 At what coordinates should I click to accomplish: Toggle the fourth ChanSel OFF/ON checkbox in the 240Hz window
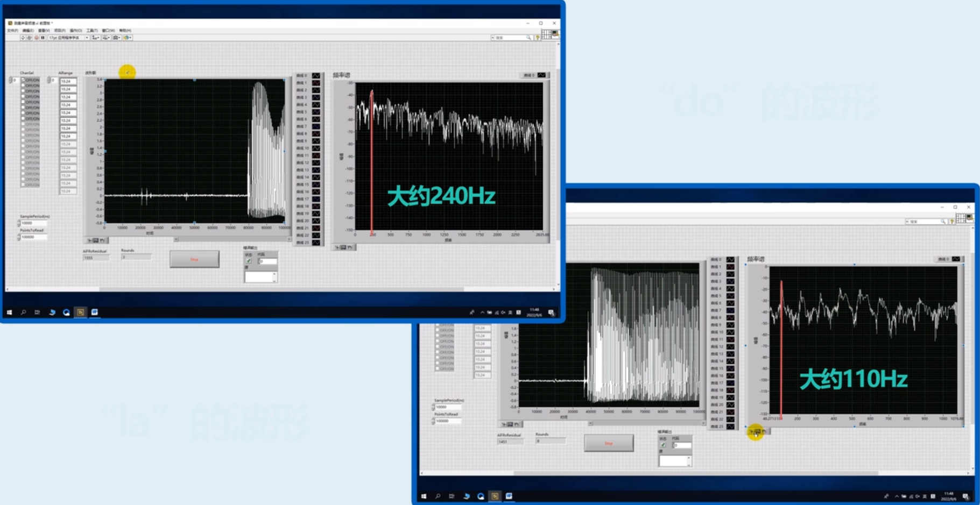point(24,96)
